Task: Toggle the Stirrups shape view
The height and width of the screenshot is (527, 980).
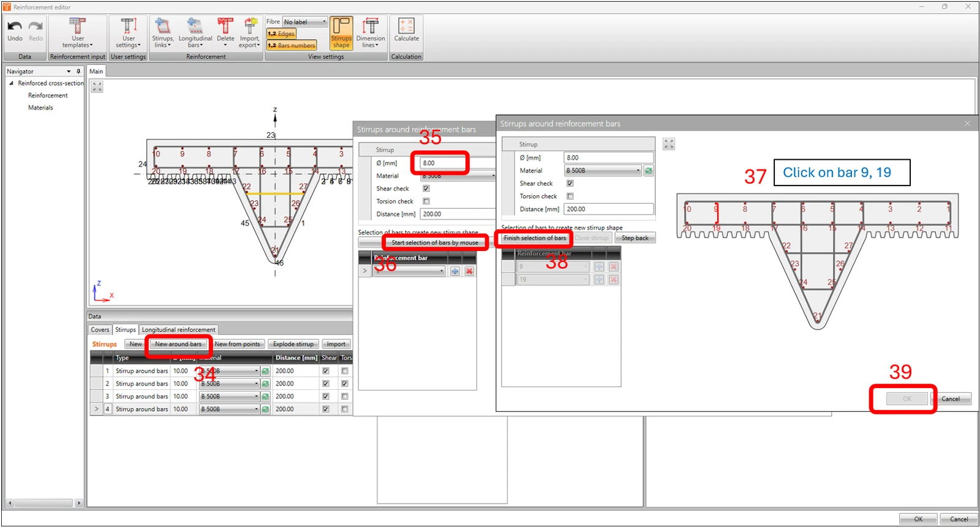Action: 341,33
